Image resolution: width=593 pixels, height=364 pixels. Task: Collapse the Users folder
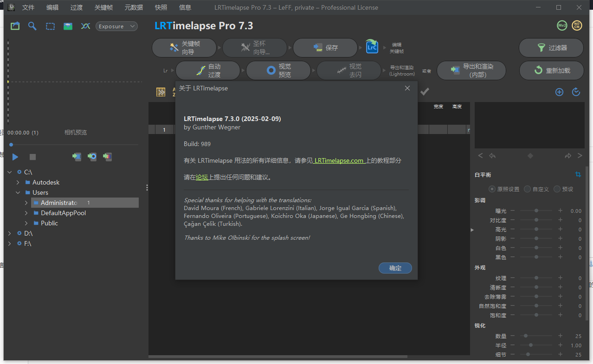point(18,192)
